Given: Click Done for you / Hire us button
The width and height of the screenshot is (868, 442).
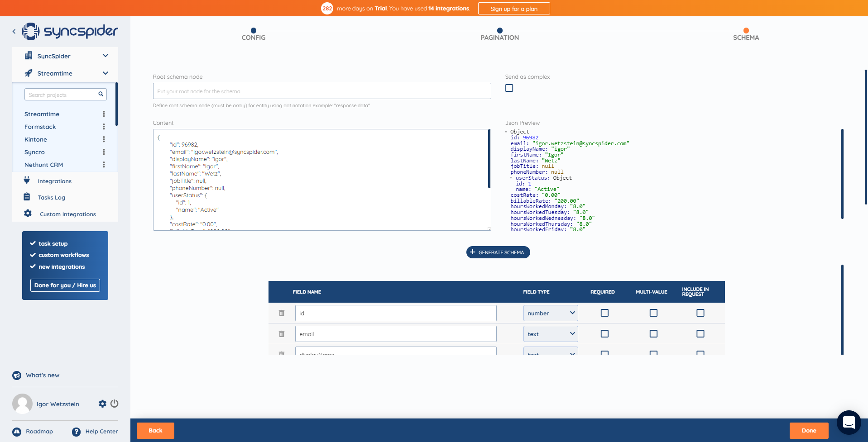Looking at the screenshot, I should tap(65, 285).
